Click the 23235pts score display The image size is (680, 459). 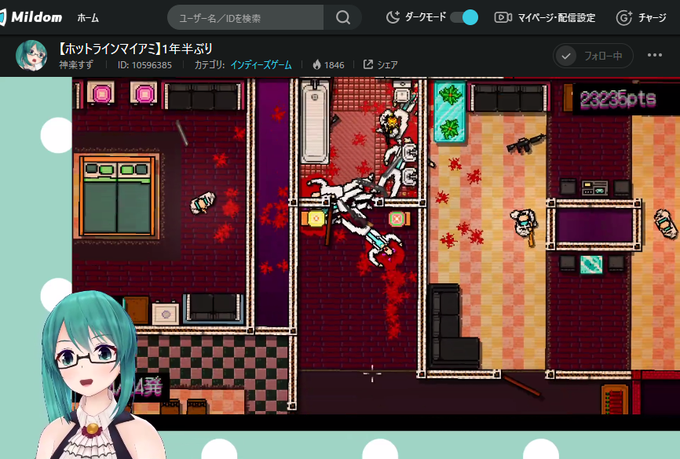coord(618,100)
